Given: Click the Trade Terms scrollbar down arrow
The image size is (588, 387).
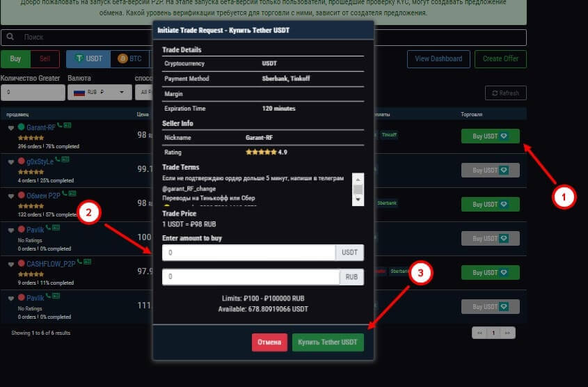Looking at the screenshot, I should [359, 200].
